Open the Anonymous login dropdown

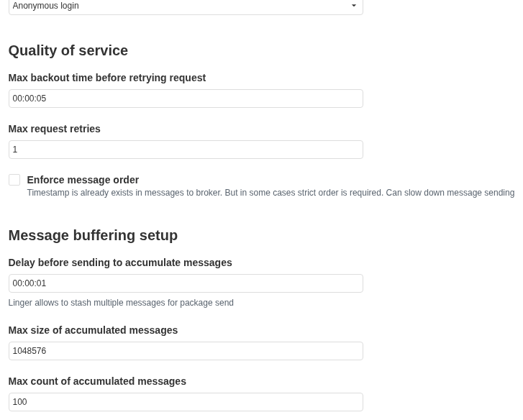point(186,6)
